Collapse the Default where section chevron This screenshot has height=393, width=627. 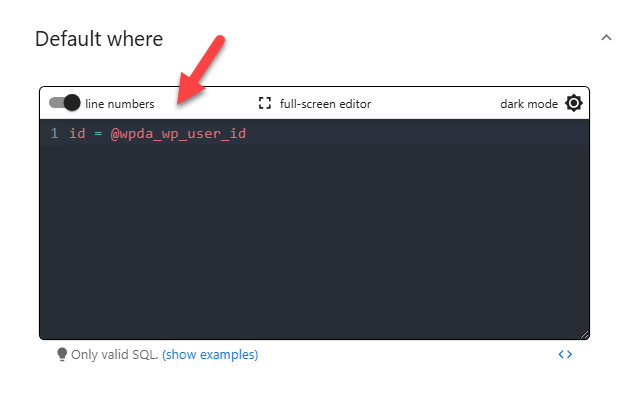(606, 38)
